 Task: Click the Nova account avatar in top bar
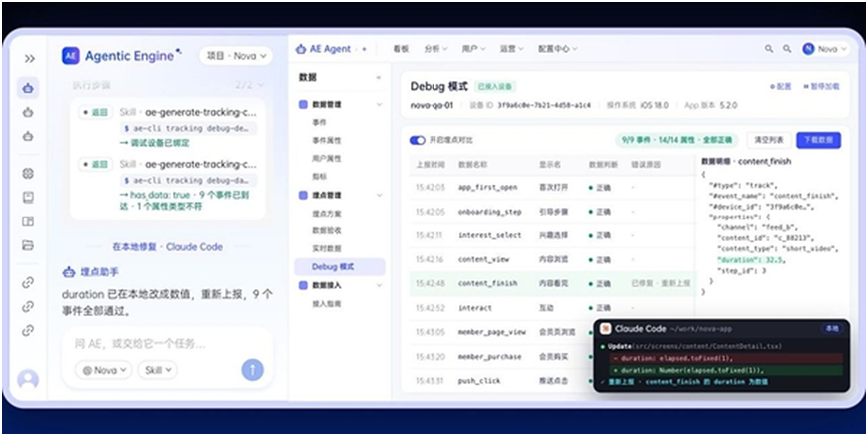[x=808, y=49]
